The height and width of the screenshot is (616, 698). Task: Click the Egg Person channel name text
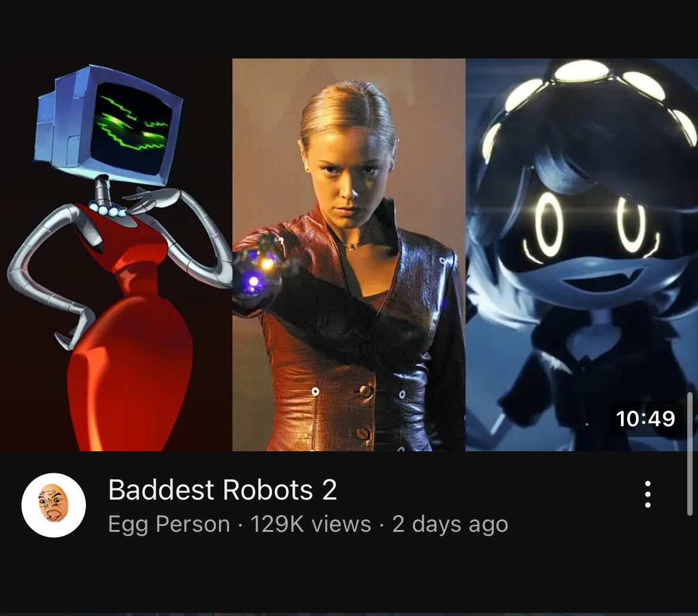click(169, 524)
